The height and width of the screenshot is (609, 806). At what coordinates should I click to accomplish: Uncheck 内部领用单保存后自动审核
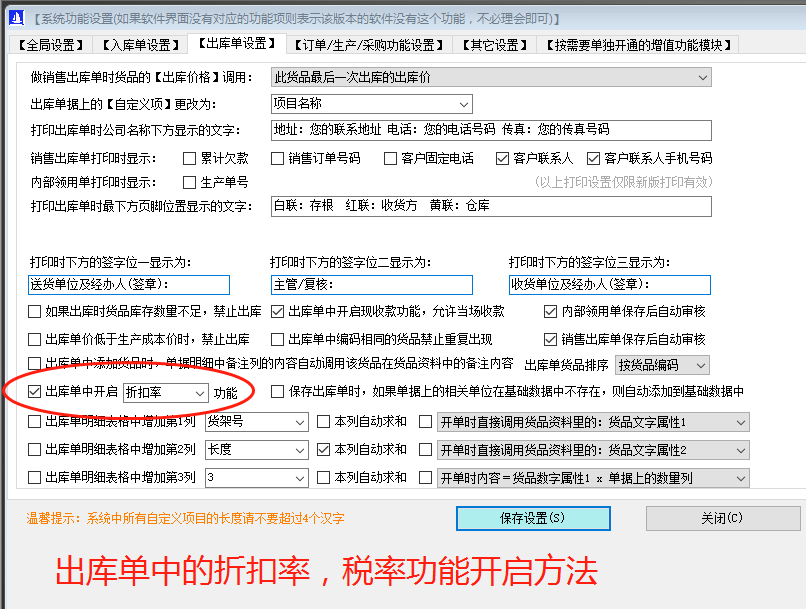(x=549, y=310)
